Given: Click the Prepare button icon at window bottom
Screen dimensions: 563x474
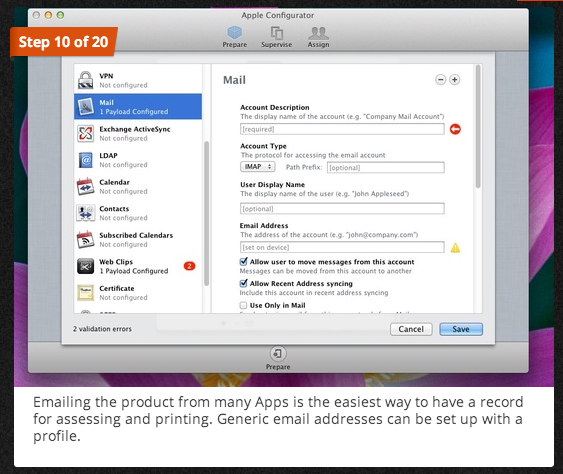Looking at the screenshot, I should coord(278,354).
